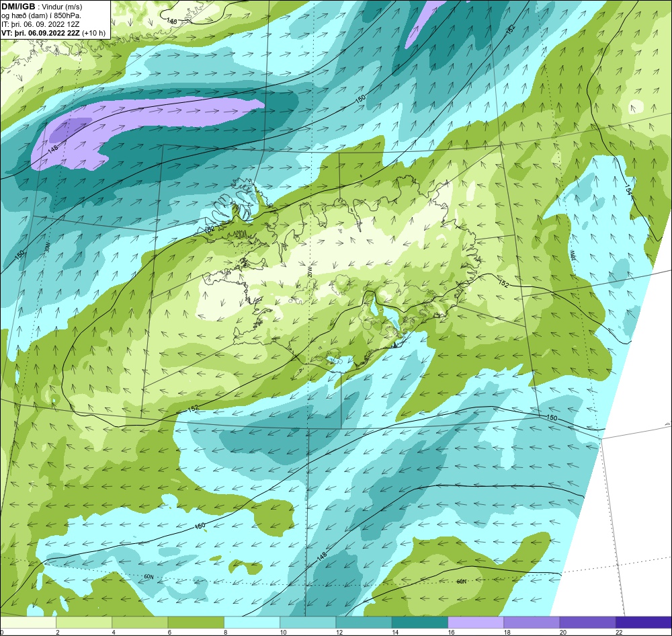
Task: Click the legend tick label '16'
Action: (x=452, y=632)
